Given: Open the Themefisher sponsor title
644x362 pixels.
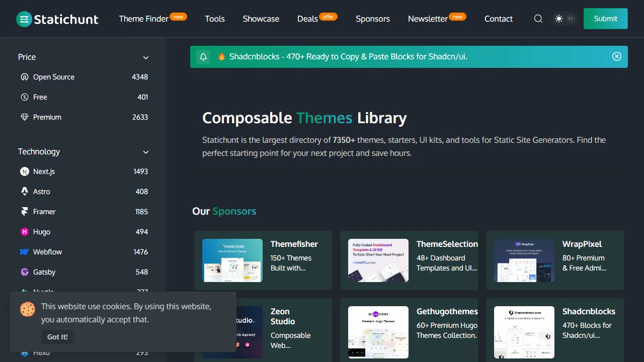Looking at the screenshot, I should pyautogui.click(x=294, y=244).
